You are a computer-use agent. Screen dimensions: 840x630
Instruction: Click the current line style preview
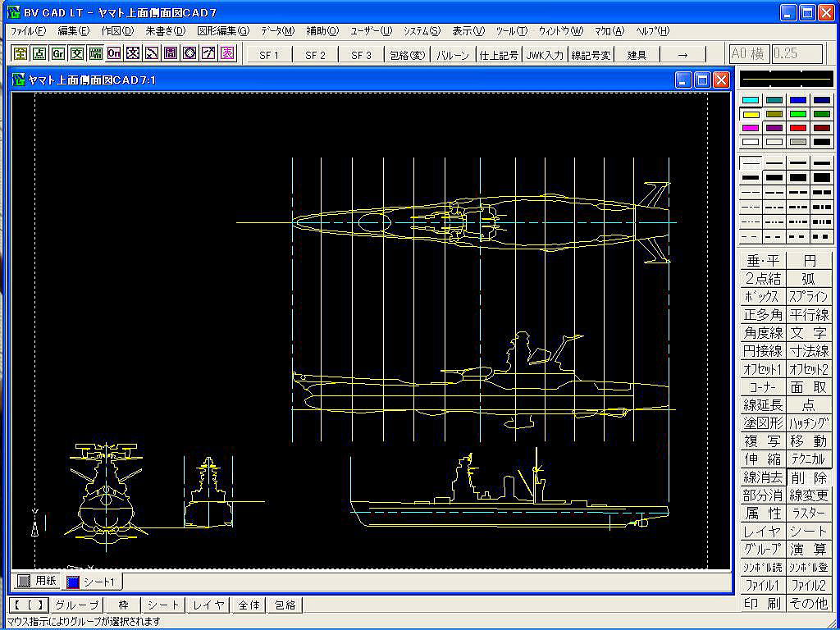pos(787,79)
